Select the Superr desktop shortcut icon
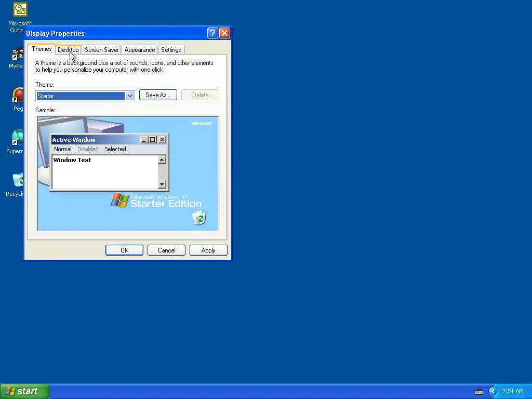Screen dimensions: 532x399 pyautogui.click(x=18, y=137)
